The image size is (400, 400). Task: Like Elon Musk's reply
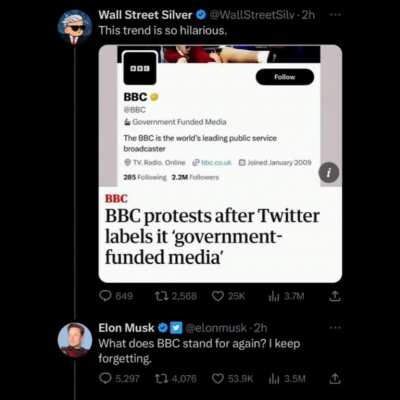click(x=233, y=379)
